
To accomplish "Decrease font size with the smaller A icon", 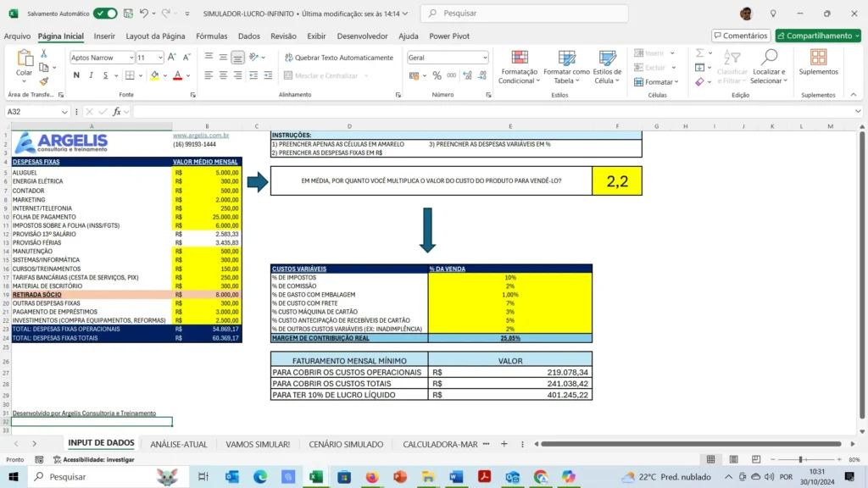I will (x=186, y=57).
